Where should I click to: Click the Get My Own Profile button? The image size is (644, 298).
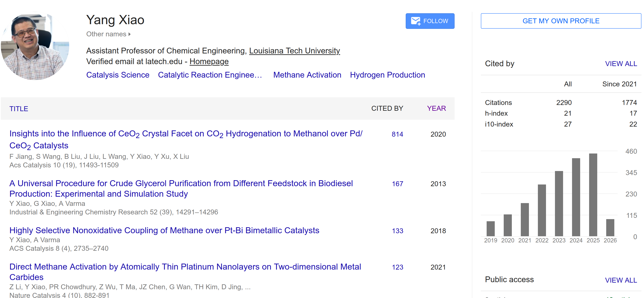click(561, 21)
